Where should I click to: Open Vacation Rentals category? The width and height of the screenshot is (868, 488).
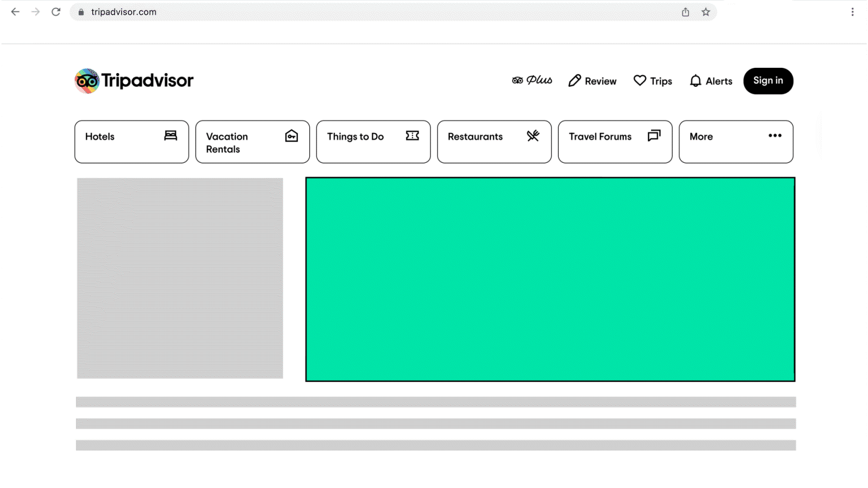pos(253,142)
